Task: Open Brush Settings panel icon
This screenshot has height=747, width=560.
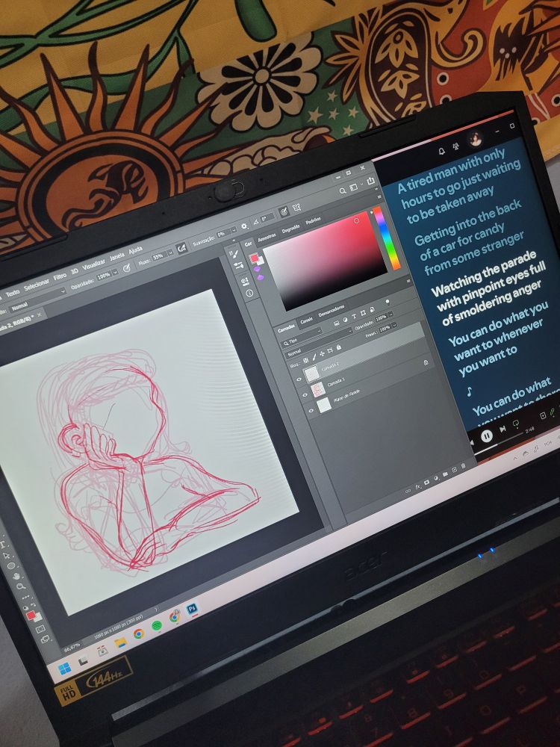Action: point(234,254)
